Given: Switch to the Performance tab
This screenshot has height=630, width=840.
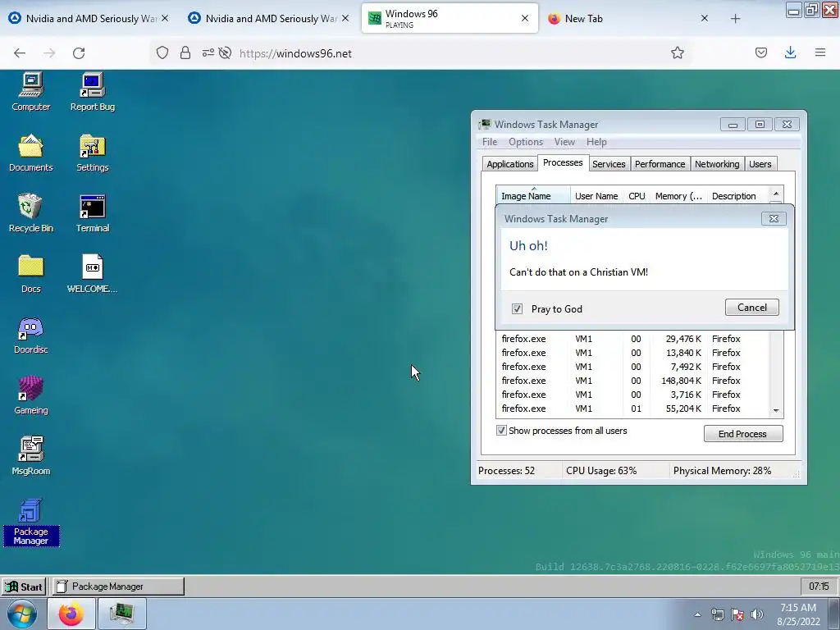Looking at the screenshot, I should click(x=660, y=164).
